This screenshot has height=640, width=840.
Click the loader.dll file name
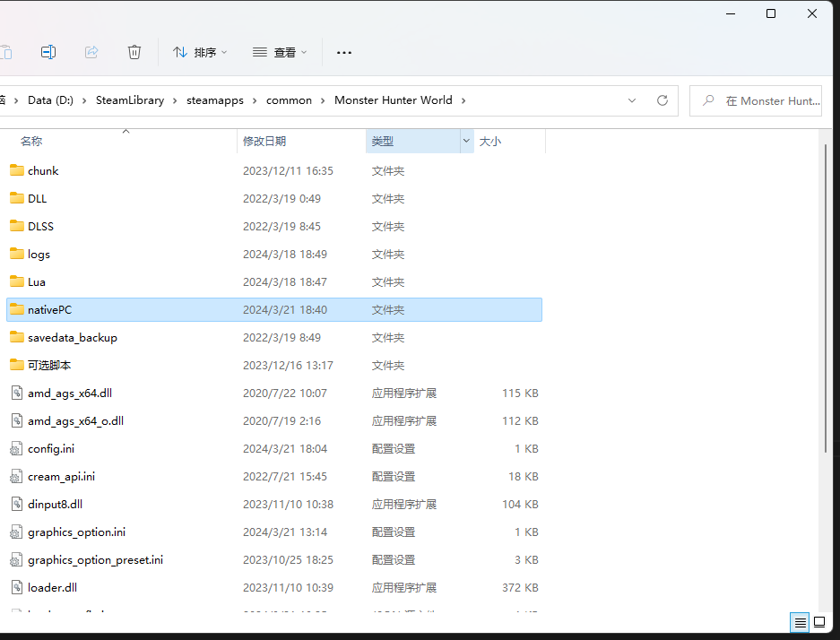point(52,587)
